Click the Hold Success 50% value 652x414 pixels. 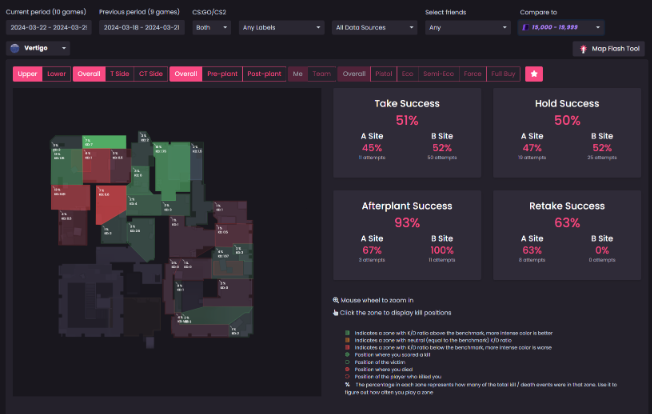coord(567,121)
